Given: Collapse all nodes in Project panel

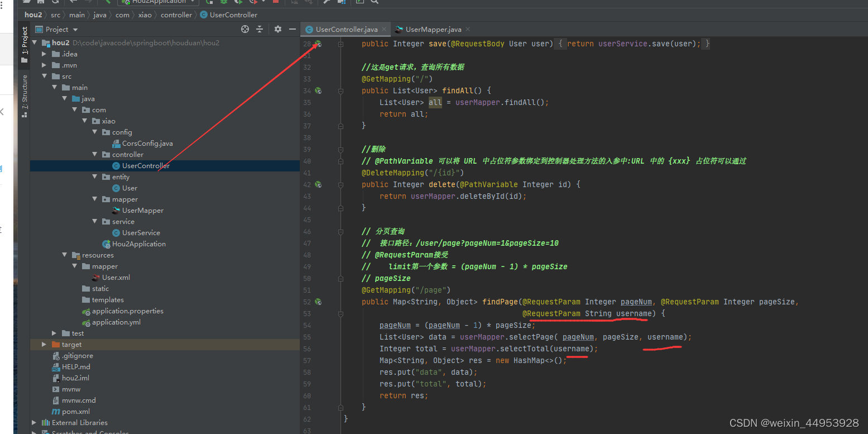Looking at the screenshot, I should [260, 29].
